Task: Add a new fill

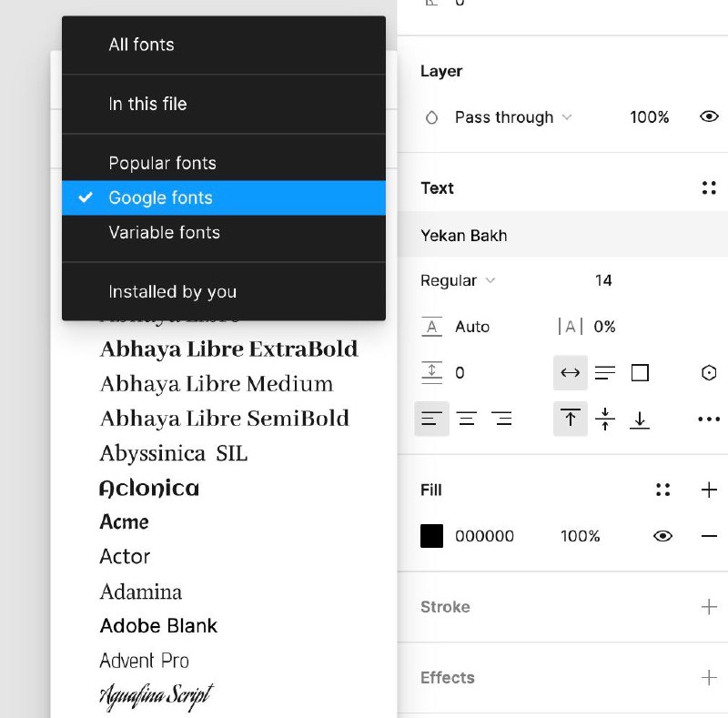Action: point(709,490)
